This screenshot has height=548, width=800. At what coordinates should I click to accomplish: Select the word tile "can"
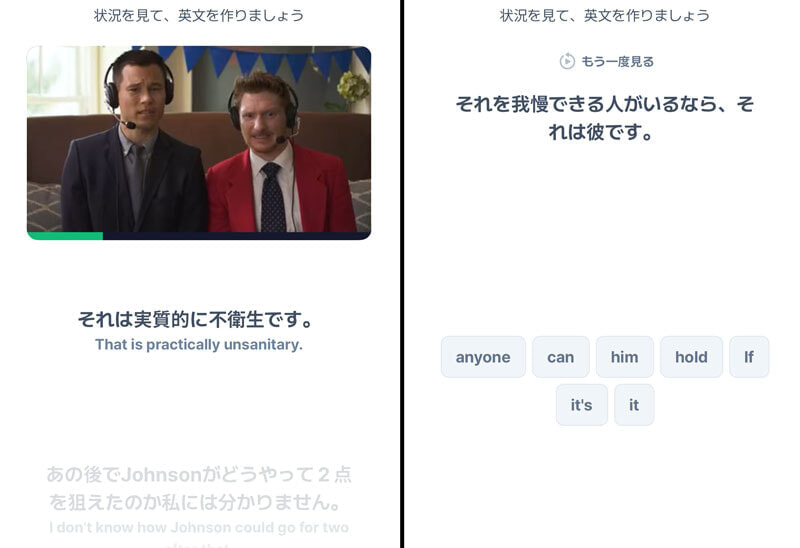pyautogui.click(x=560, y=357)
